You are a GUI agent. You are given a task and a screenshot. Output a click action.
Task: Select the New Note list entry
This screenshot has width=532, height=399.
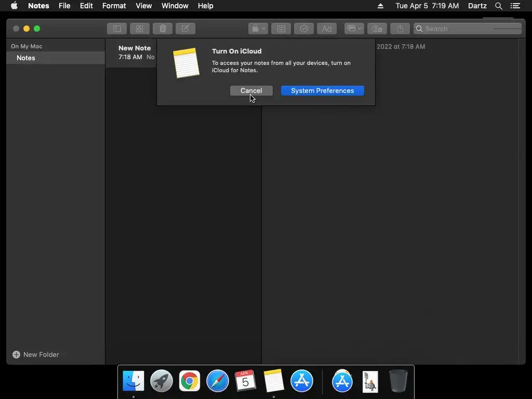(131, 52)
